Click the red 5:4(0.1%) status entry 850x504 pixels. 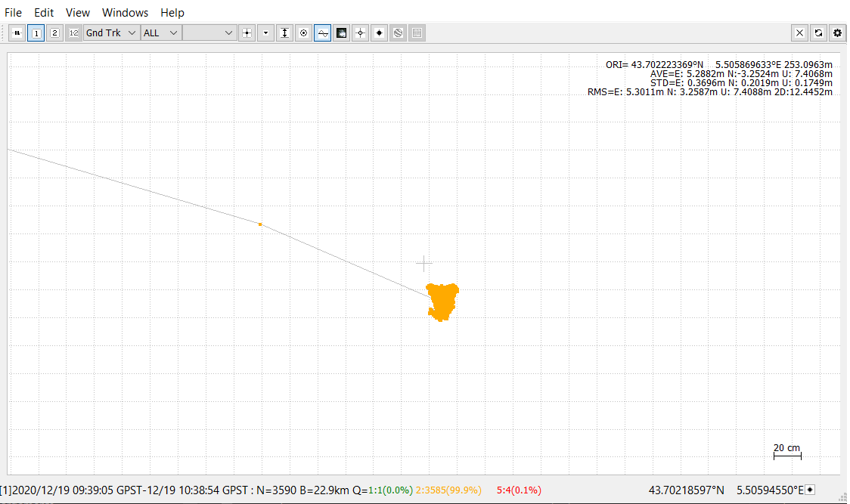tap(519, 490)
